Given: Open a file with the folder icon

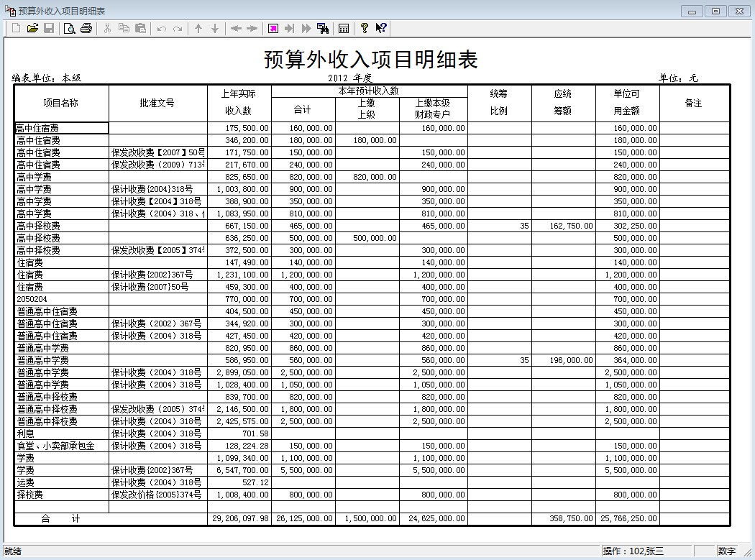Looking at the screenshot, I should point(32,29).
